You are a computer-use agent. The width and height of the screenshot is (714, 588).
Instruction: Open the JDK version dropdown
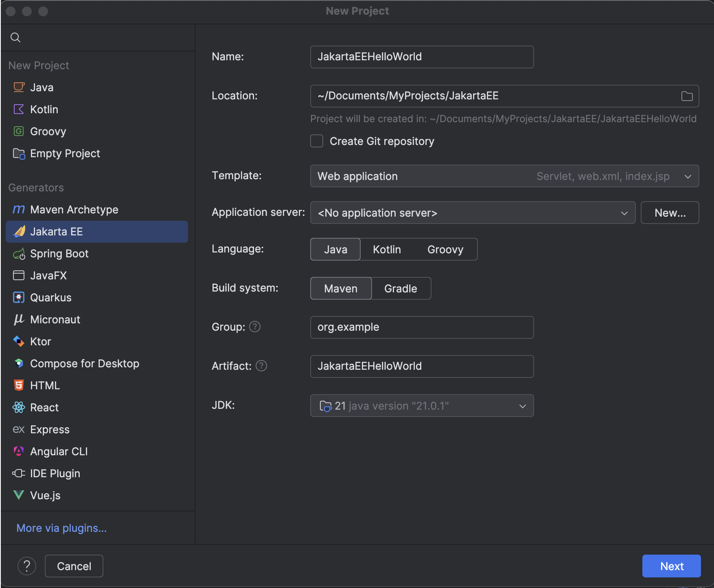tap(522, 406)
